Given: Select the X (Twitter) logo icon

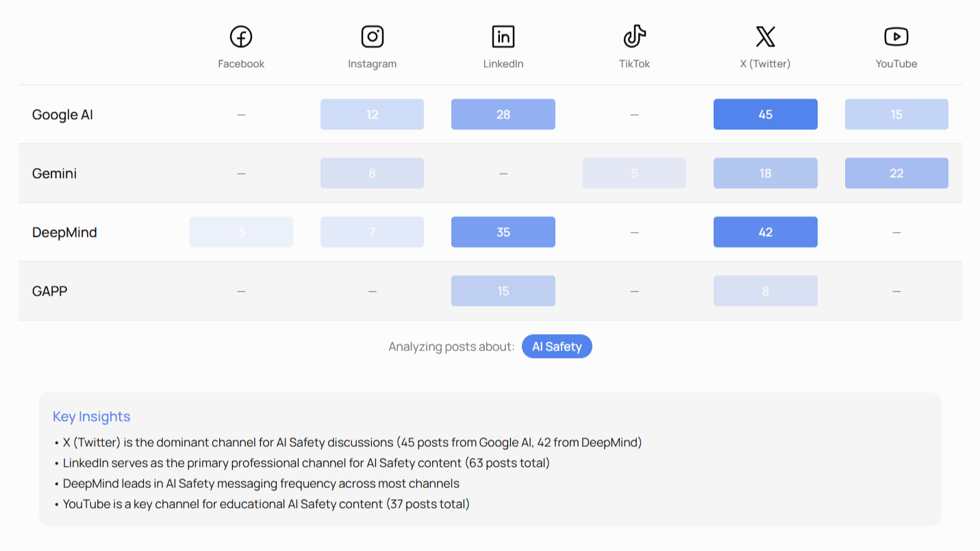Looking at the screenshot, I should (x=765, y=37).
